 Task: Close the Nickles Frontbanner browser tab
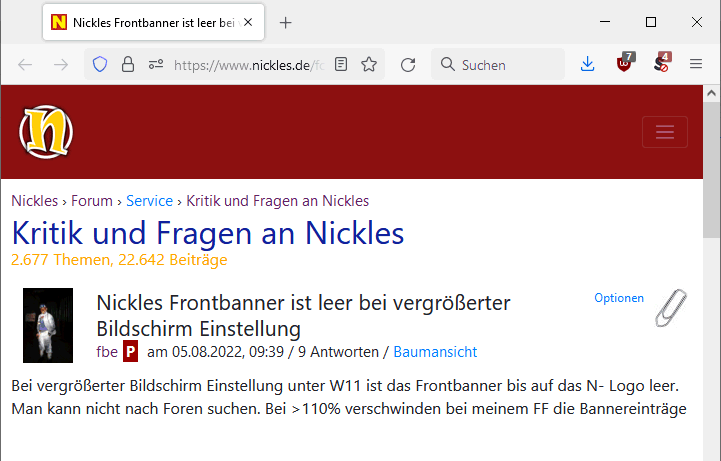point(248,22)
